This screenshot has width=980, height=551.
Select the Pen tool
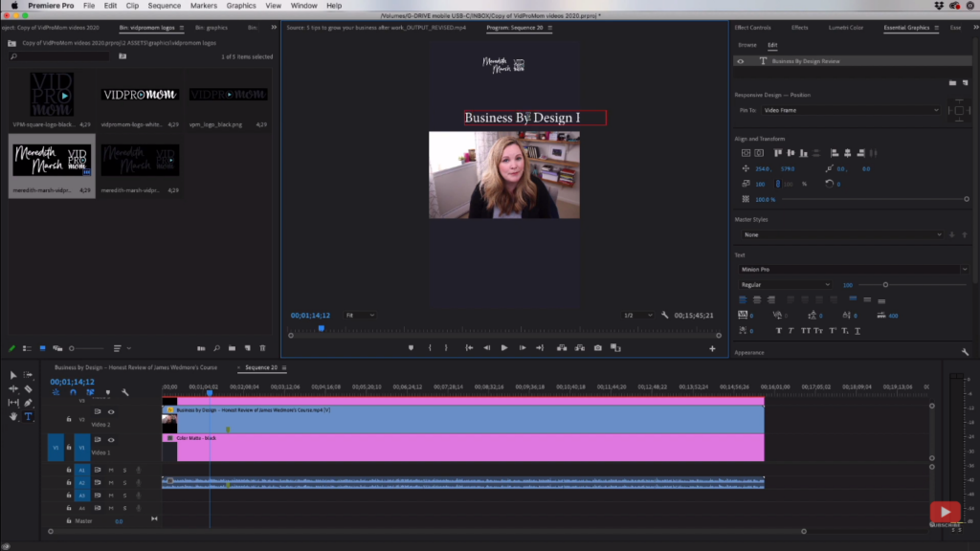point(28,403)
